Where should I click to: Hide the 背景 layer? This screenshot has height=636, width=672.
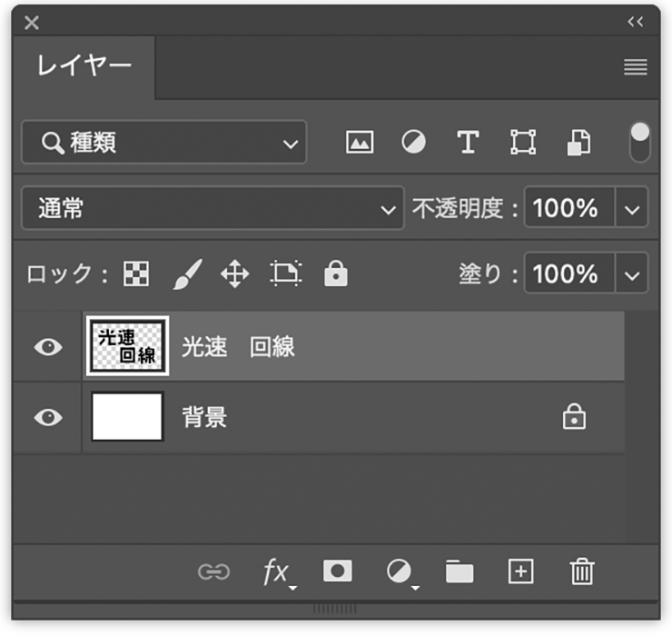point(48,417)
